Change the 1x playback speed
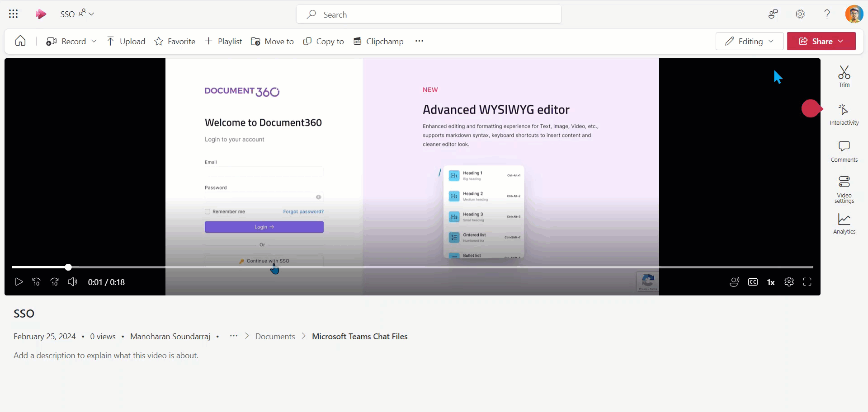Image resolution: width=868 pixels, height=412 pixels. 771,282
